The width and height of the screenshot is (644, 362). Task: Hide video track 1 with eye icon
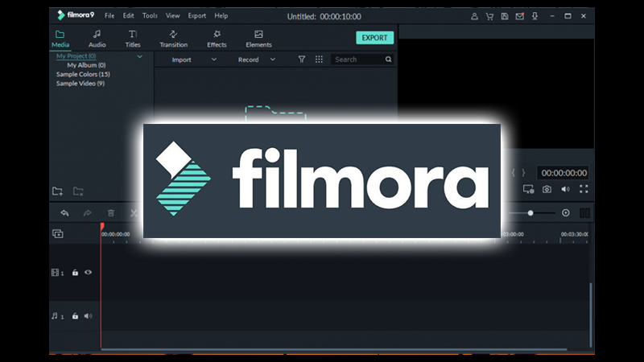coord(89,272)
